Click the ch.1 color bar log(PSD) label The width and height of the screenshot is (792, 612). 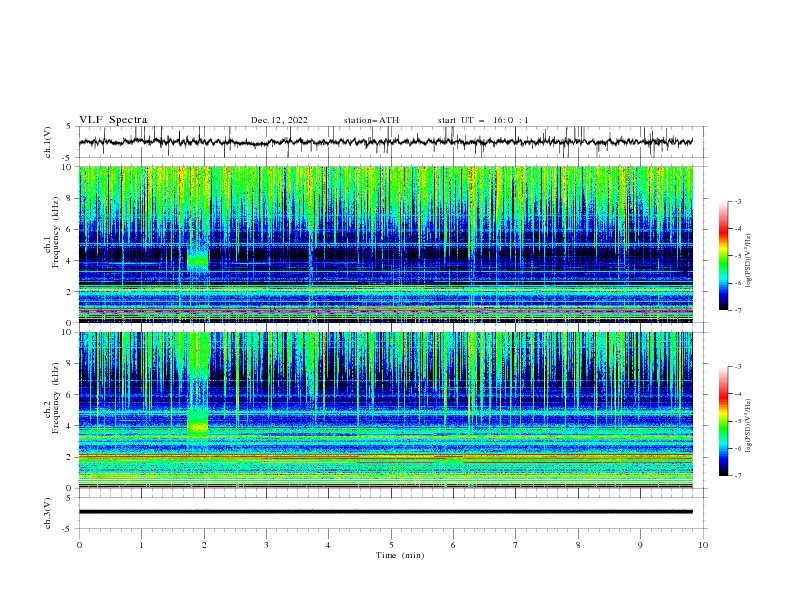749,261
